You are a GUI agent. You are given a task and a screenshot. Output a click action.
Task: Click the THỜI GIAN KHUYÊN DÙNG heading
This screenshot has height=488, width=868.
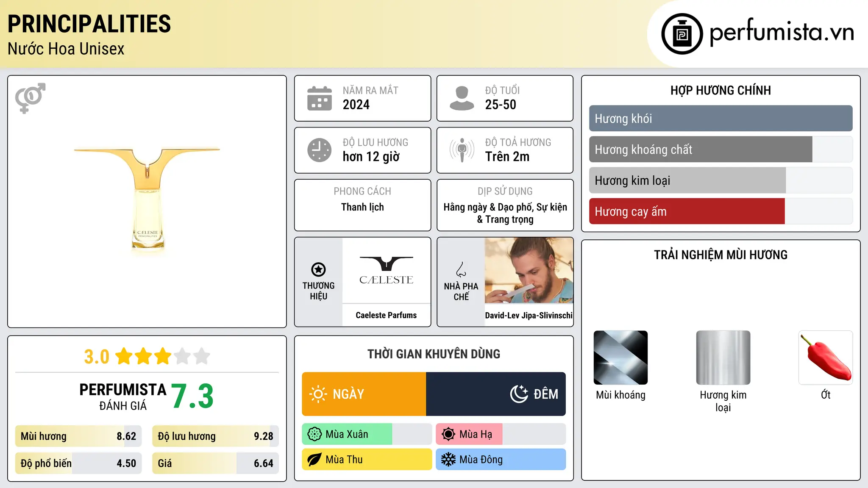(434, 354)
